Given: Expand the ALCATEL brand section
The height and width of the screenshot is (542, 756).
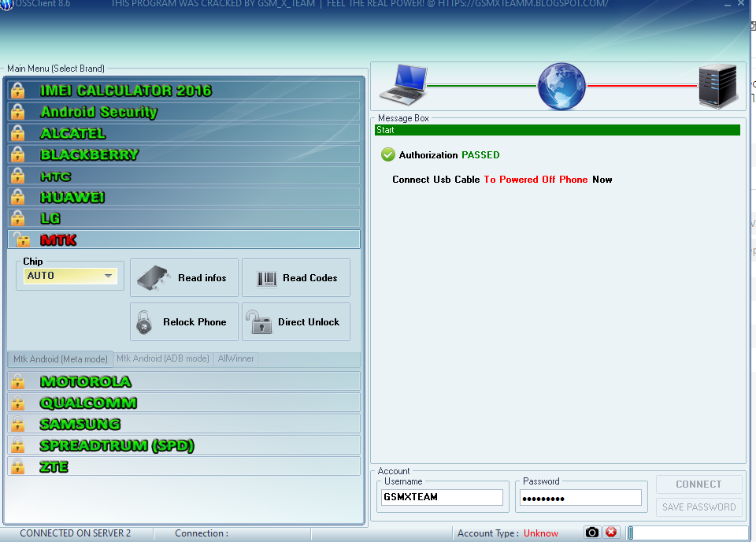Looking at the screenshot, I should click(183, 132).
